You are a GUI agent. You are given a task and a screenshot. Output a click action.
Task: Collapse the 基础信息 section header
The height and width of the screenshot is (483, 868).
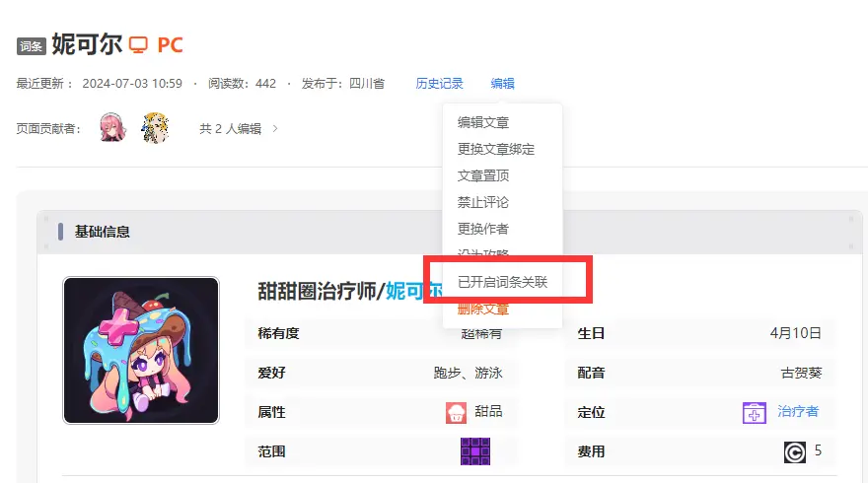click(x=103, y=232)
